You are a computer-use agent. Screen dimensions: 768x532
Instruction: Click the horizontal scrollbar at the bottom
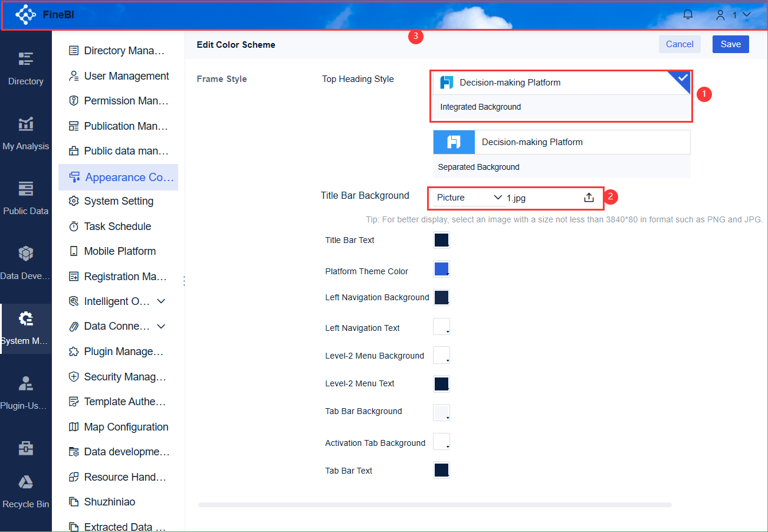tap(435, 504)
